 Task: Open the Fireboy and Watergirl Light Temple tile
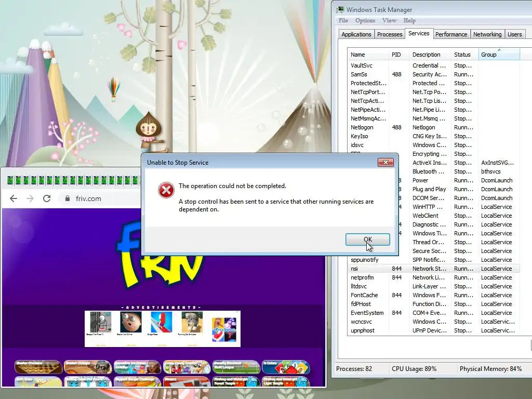coord(286,381)
